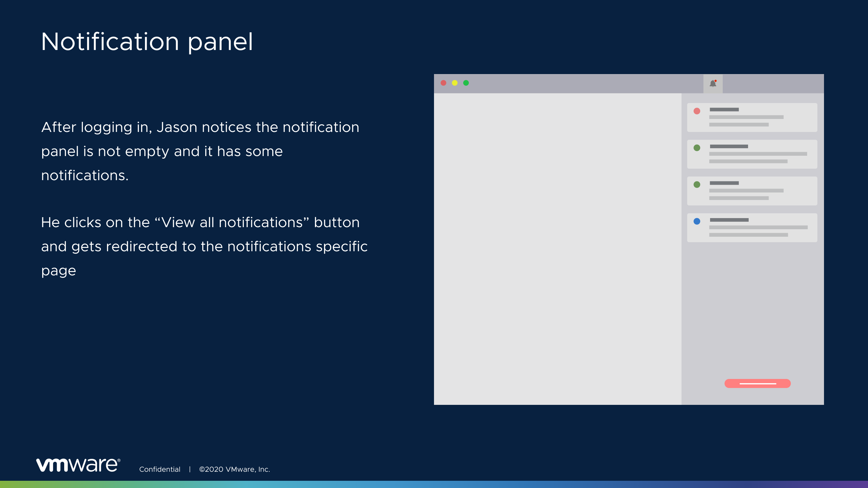Click the pink View all notifications button
Image resolution: width=868 pixels, height=488 pixels.
(x=757, y=383)
